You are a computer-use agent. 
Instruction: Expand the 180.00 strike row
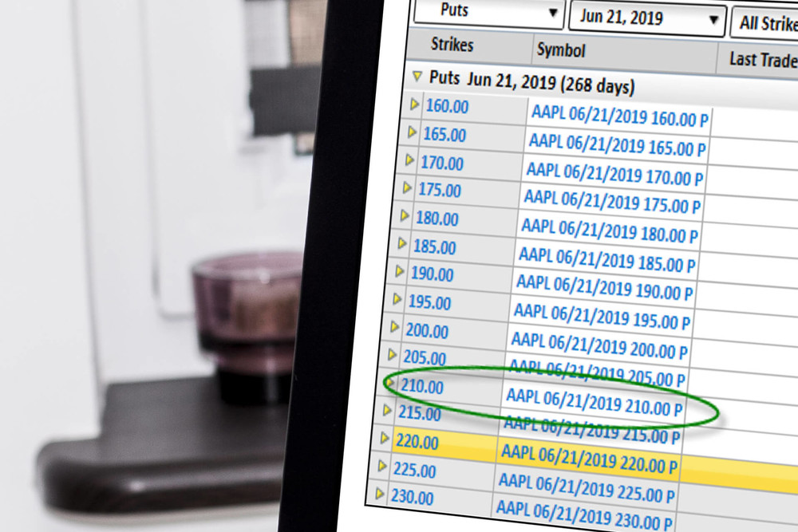tap(404, 215)
